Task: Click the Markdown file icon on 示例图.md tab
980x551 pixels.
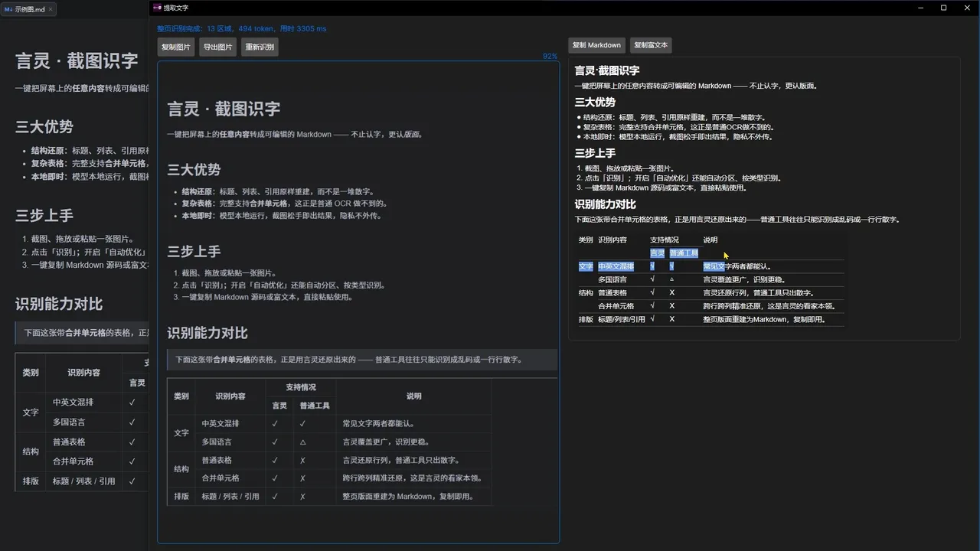Action: point(8,10)
